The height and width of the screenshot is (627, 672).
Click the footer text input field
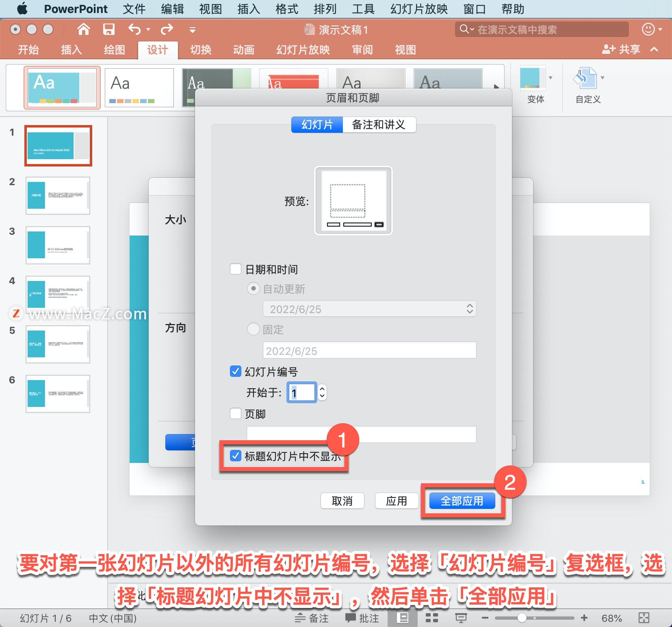pos(361,435)
